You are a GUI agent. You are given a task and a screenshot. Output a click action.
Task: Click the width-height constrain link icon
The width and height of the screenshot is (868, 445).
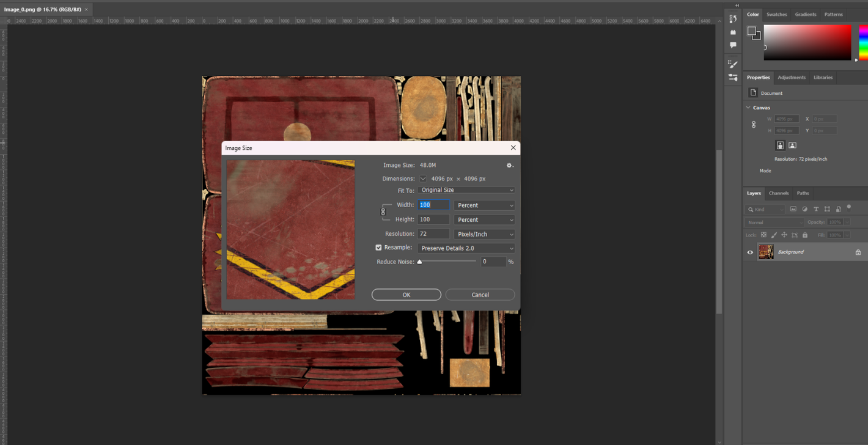tap(383, 212)
